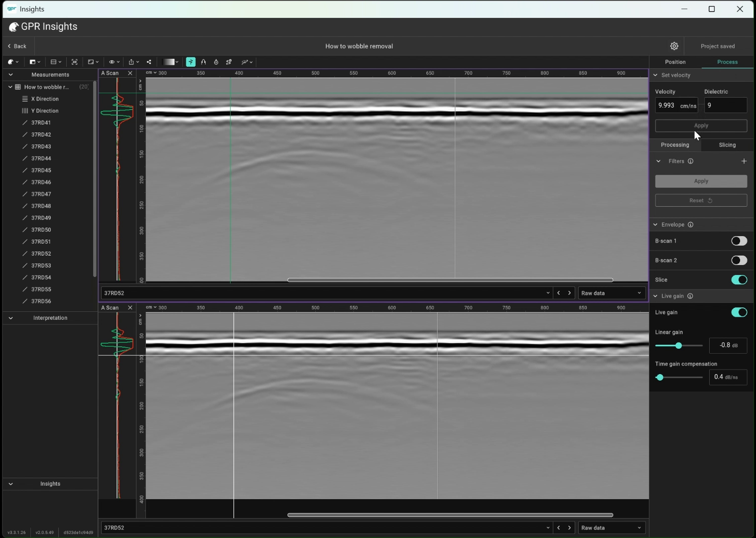Screen dimensions: 756x538
Task: Add a new filter with the plus icon
Action: pos(744,161)
